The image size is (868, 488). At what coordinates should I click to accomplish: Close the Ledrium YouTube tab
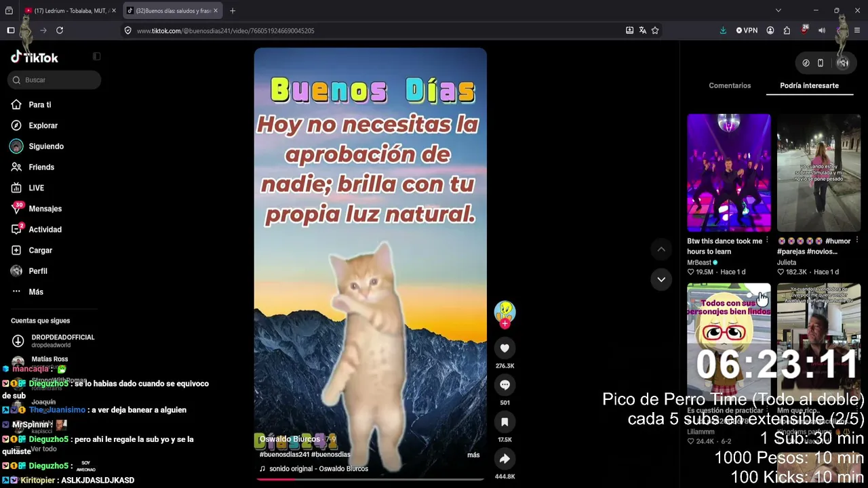point(114,11)
